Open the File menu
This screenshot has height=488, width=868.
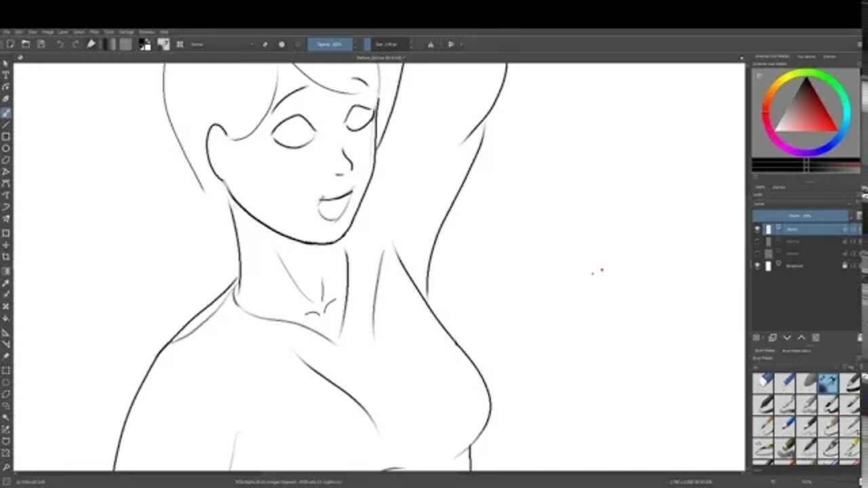pos(6,32)
